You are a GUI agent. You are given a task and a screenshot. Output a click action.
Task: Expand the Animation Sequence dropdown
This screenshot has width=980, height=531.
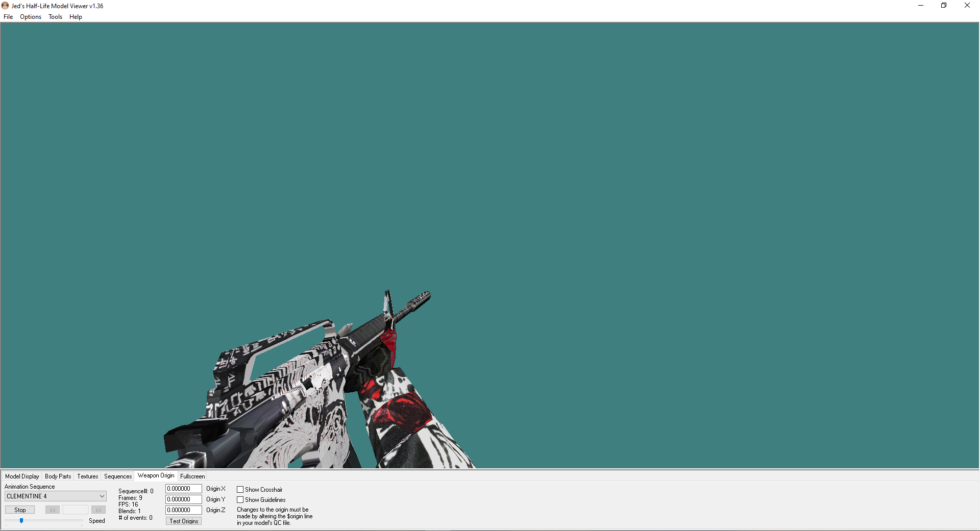click(56, 496)
